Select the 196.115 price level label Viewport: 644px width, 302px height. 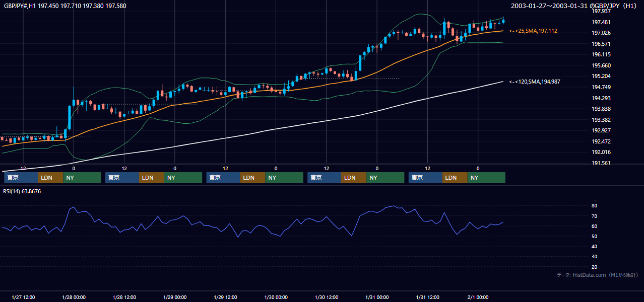(x=601, y=55)
